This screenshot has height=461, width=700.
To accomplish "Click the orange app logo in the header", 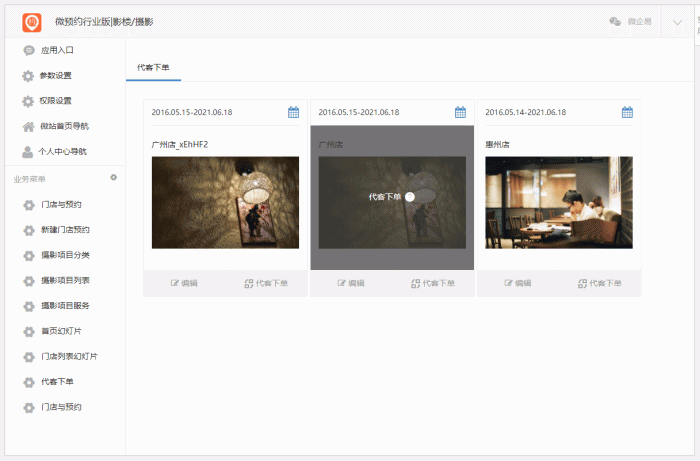I will tap(32, 21).
